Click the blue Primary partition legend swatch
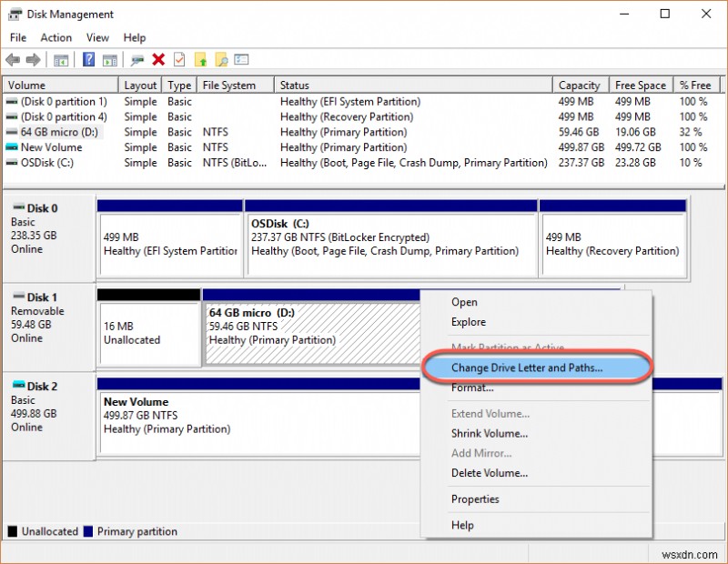Viewport: 728px width, 564px height. (x=87, y=531)
